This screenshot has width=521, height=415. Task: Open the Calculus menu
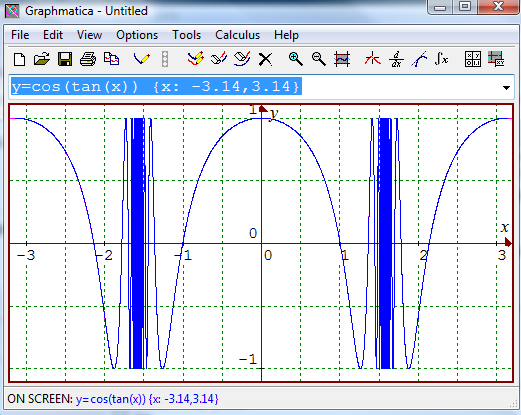(237, 35)
